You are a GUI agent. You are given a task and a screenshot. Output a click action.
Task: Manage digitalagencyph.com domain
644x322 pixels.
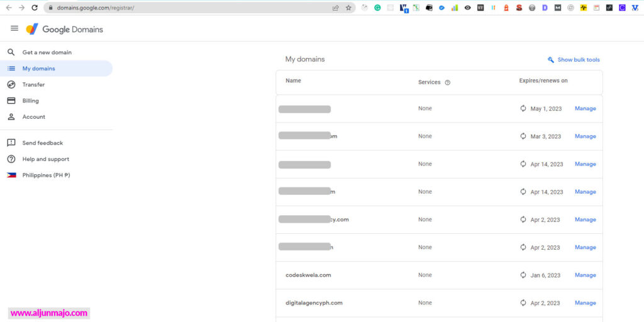[x=586, y=303]
